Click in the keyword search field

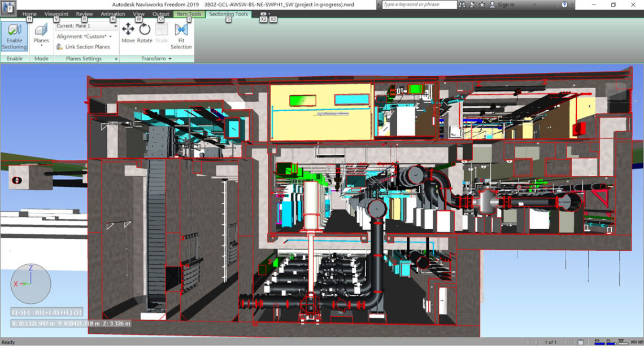(419, 5)
